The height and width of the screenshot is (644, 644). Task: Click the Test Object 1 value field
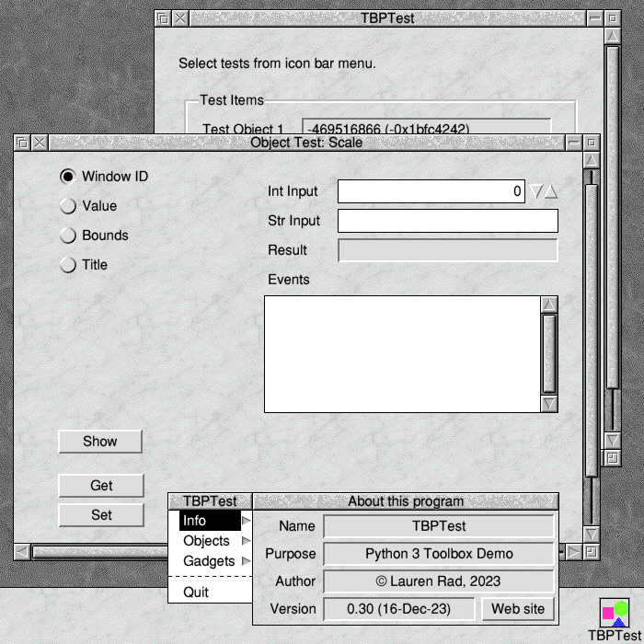pos(427,127)
